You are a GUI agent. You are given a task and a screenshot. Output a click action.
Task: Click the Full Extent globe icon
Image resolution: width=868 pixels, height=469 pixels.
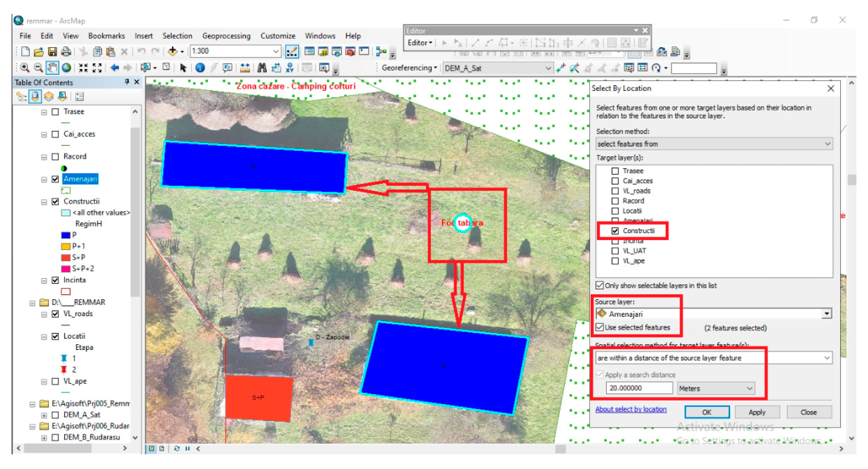67,68
